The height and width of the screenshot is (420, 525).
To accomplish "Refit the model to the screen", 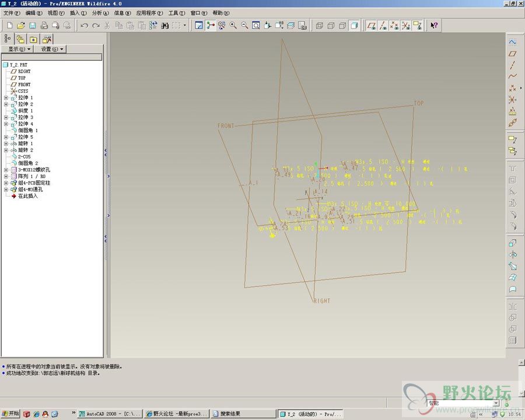I will point(256,26).
